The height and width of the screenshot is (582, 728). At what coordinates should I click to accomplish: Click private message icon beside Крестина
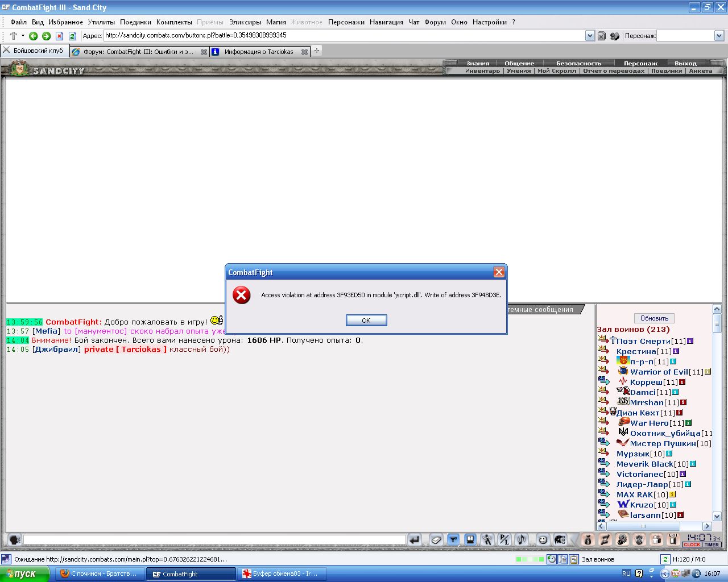click(x=603, y=351)
